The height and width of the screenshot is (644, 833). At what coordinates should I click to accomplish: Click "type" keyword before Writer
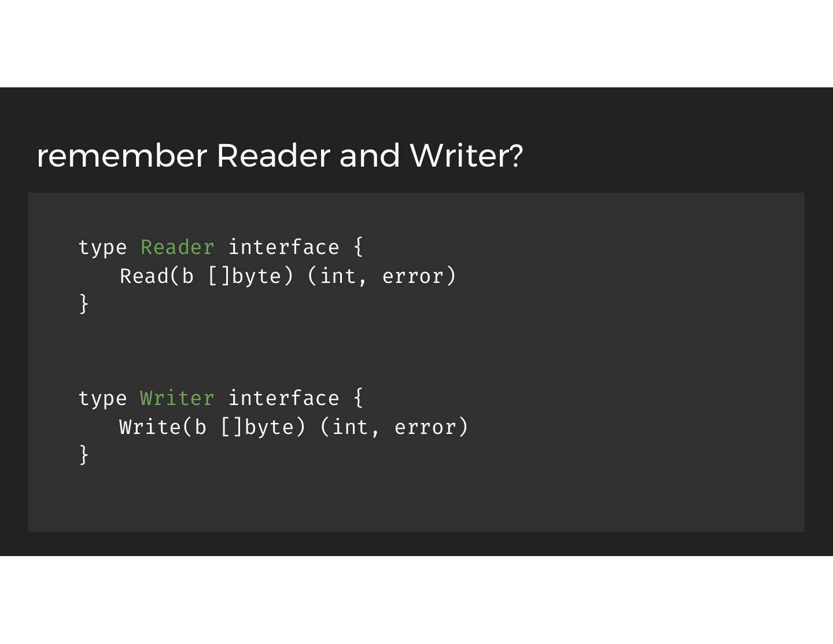tap(102, 399)
